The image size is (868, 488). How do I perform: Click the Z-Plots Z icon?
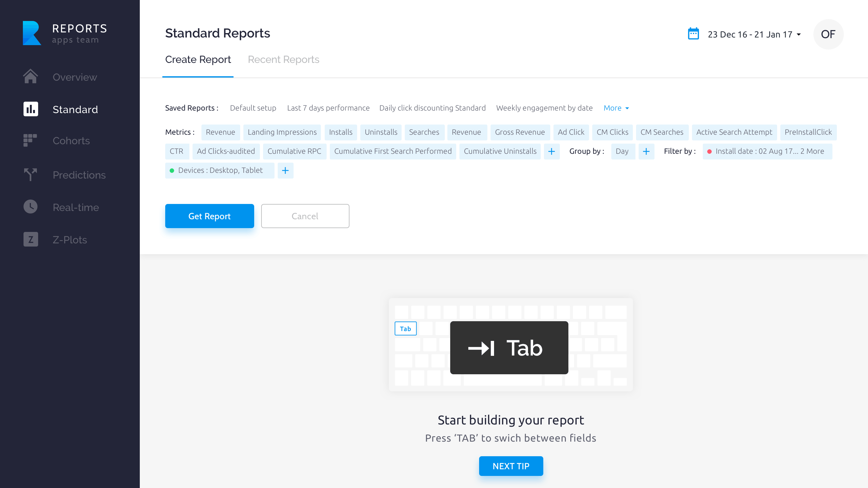30,239
